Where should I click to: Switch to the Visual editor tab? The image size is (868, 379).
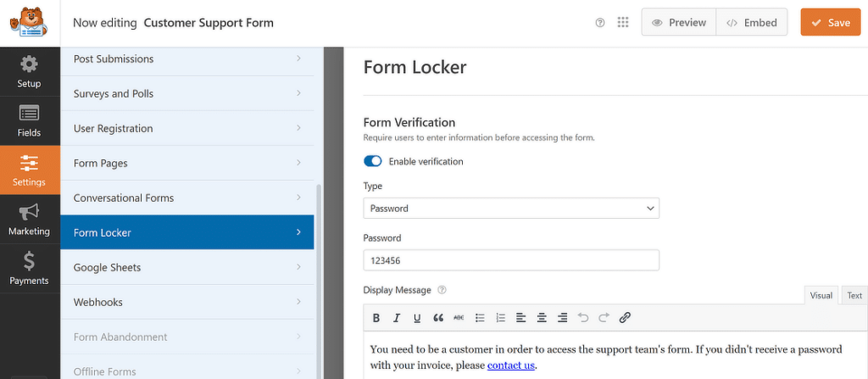click(821, 295)
